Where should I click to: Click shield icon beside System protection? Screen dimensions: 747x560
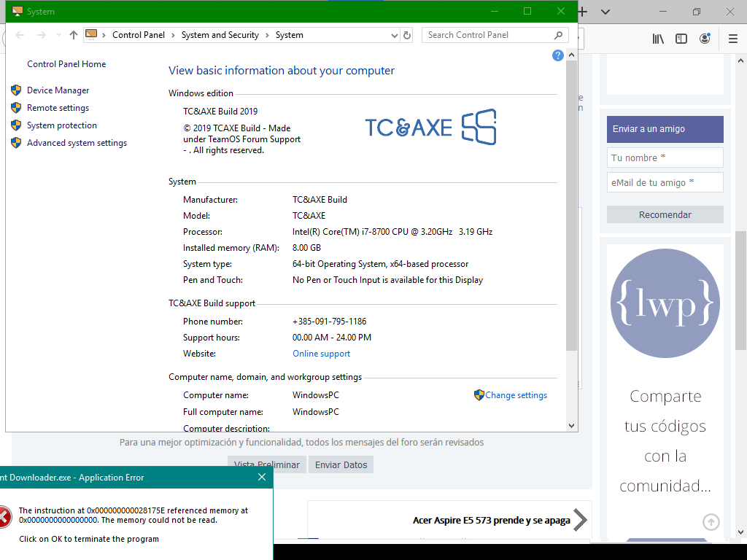point(16,125)
